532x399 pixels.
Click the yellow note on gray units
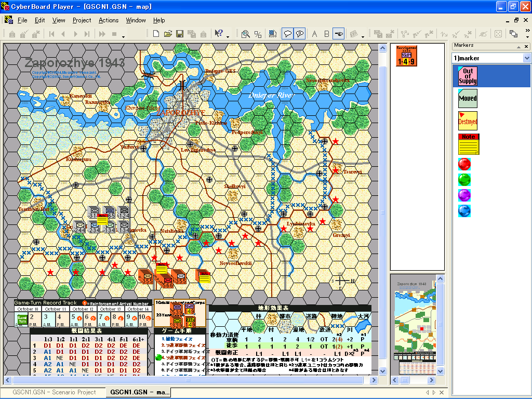click(x=102, y=220)
